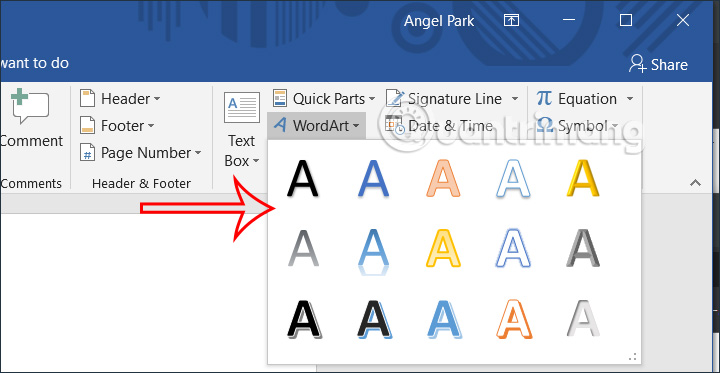Screen dimensions: 720x373
Task: Choose the black fill gray shadow WordArt, third row
Action: point(304,319)
